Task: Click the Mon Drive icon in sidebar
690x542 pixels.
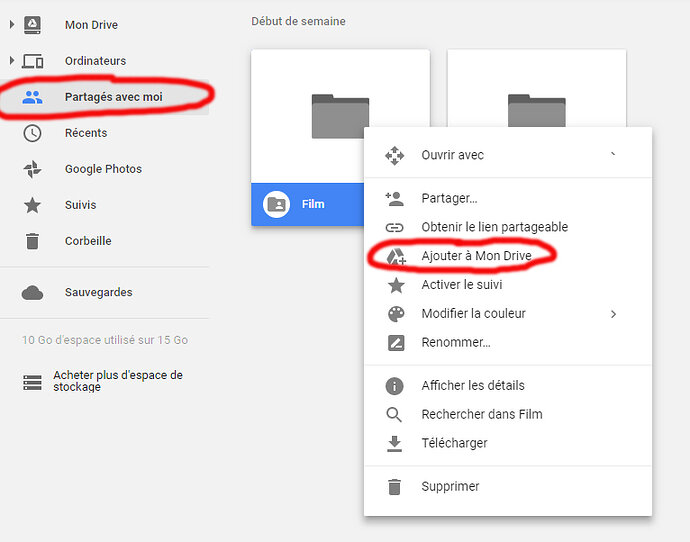Action: (32, 25)
